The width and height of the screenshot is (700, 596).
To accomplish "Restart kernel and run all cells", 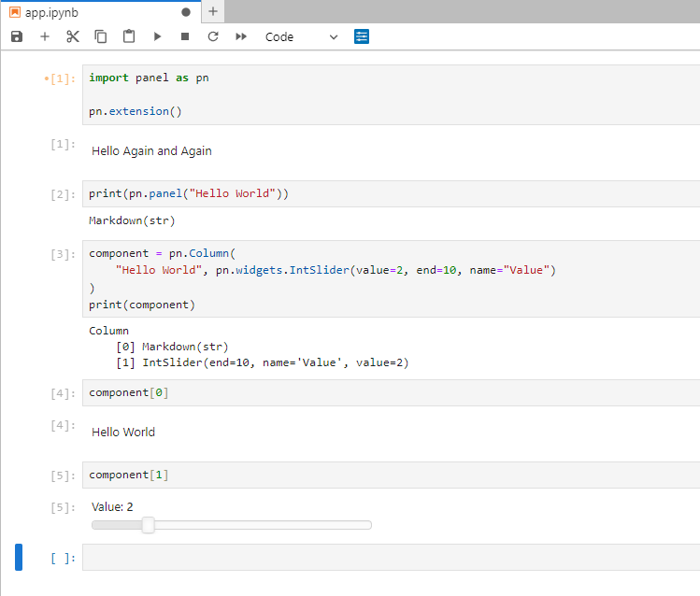I will 241,36.
